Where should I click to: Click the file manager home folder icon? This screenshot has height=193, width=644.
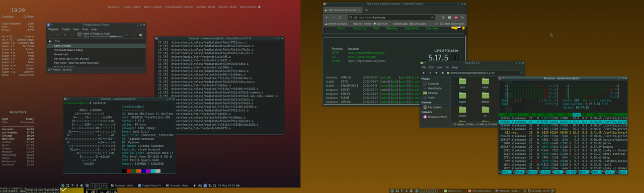coord(442,73)
